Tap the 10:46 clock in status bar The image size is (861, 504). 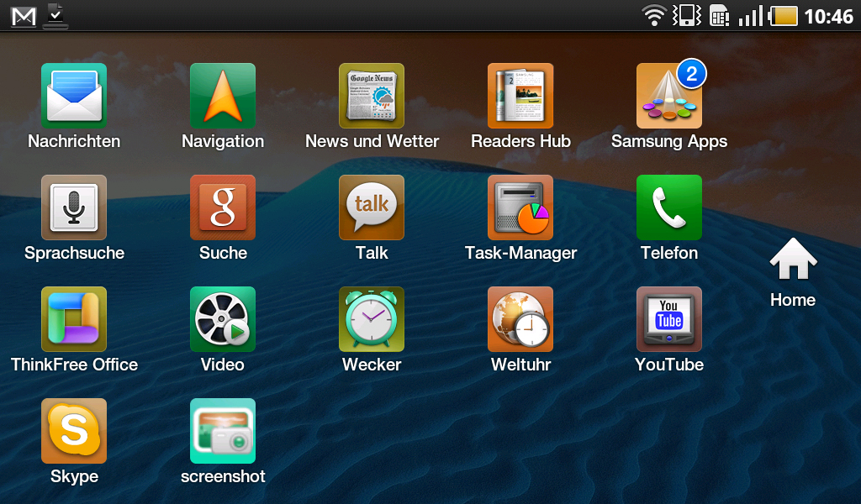828,16
